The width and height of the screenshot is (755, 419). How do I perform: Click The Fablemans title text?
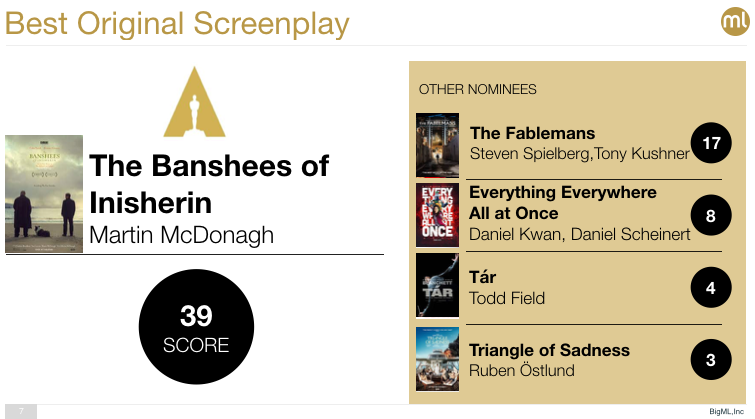coord(532,133)
